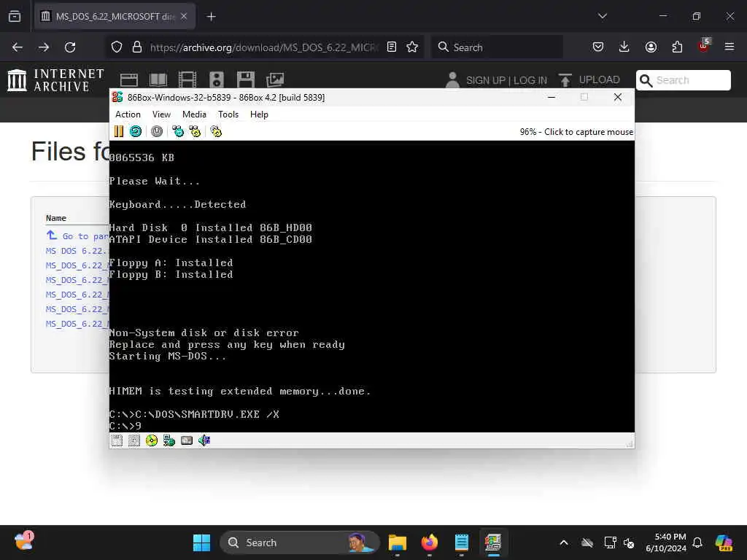Open the Media menu in 86Box
747x560 pixels.
click(194, 114)
